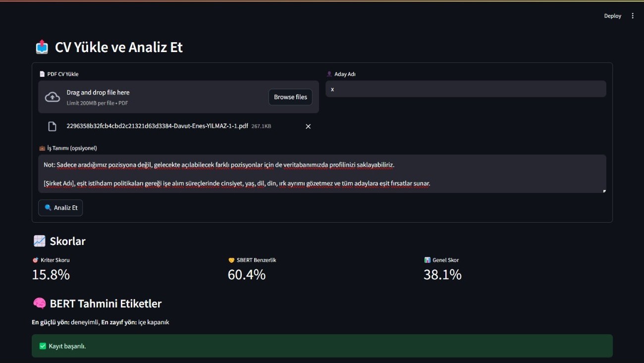Click the uploaded PDF file name
The height and width of the screenshot is (363, 644).
tap(157, 126)
